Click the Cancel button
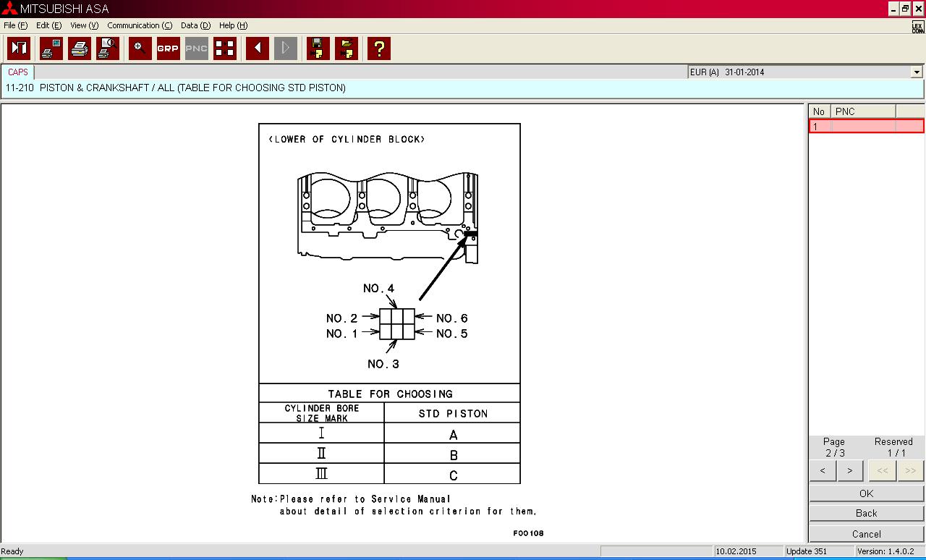 866,534
